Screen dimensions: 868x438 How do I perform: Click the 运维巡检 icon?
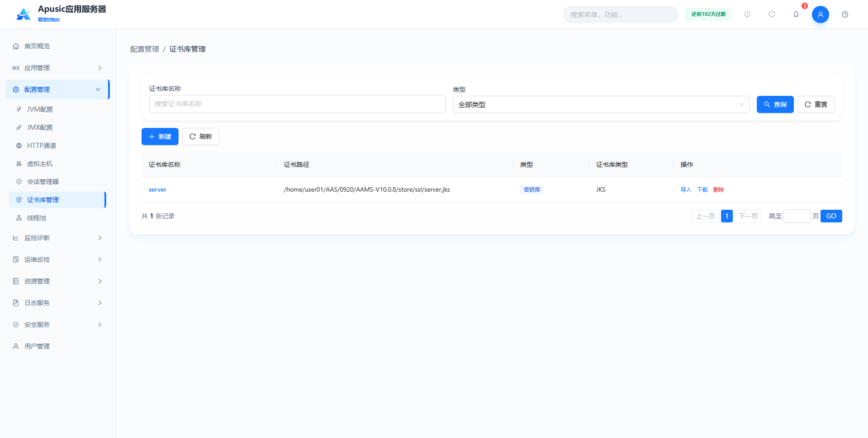tap(16, 259)
